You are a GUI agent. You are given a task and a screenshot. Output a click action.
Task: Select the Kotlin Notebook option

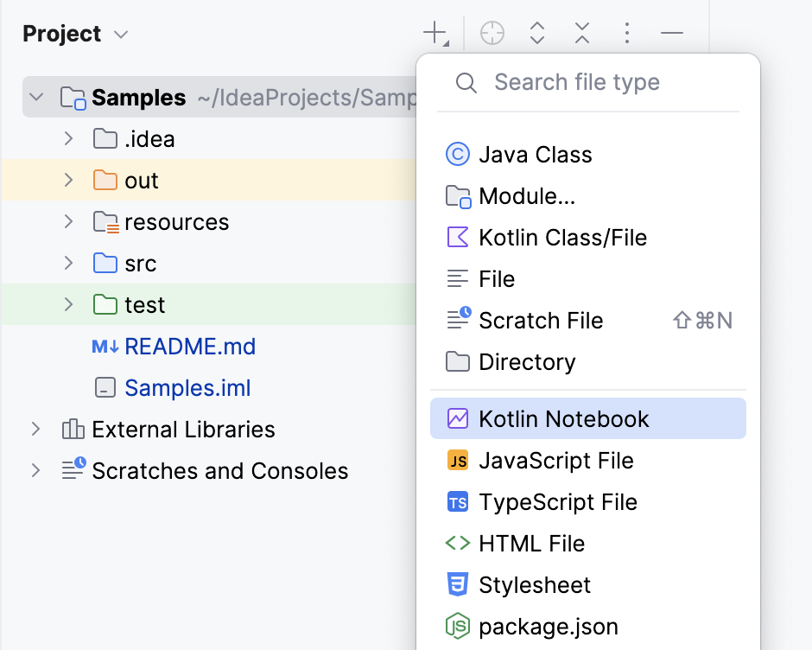(564, 417)
